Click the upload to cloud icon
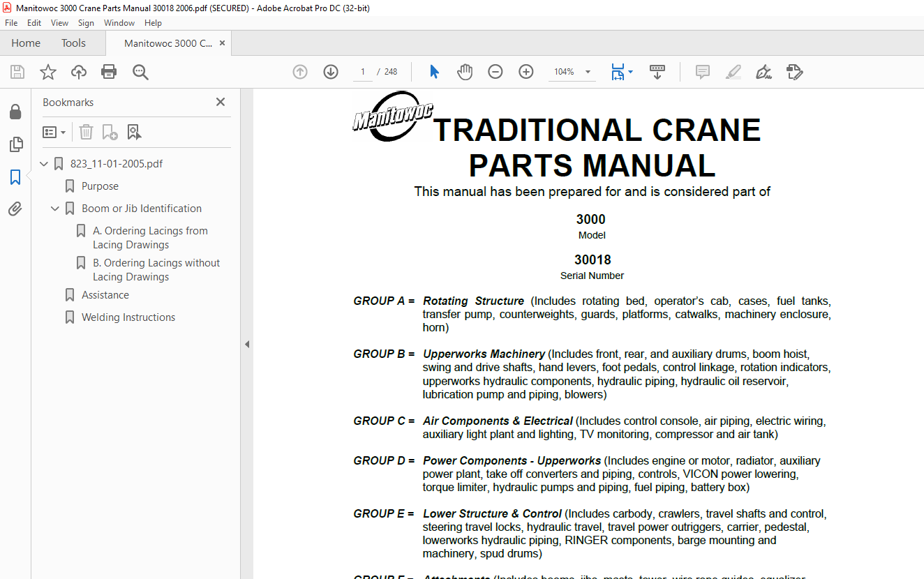The height and width of the screenshot is (579, 924). (x=79, y=72)
